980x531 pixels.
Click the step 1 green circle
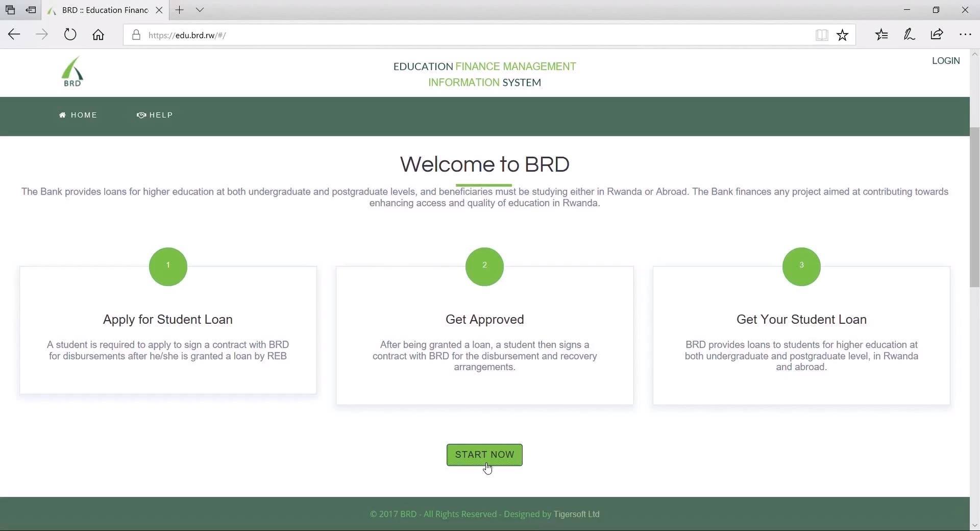pyautogui.click(x=168, y=267)
